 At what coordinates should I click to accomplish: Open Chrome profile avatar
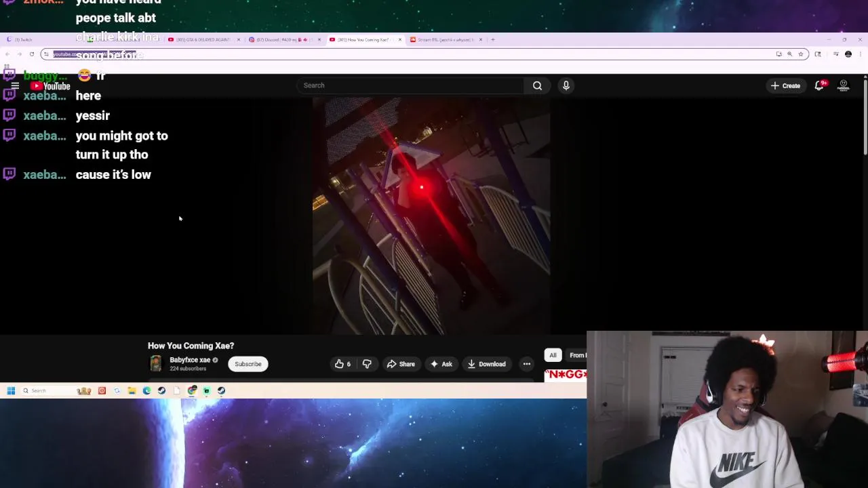(x=848, y=54)
